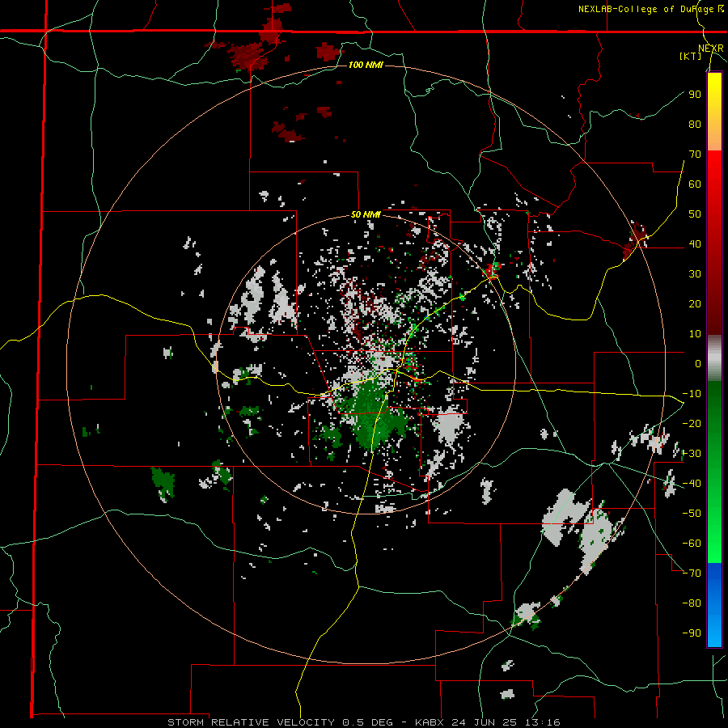Image resolution: width=728 pixels, height=728 pixels.
Task: Click the -40 value on the velocity scale
Action: (692, 484)
